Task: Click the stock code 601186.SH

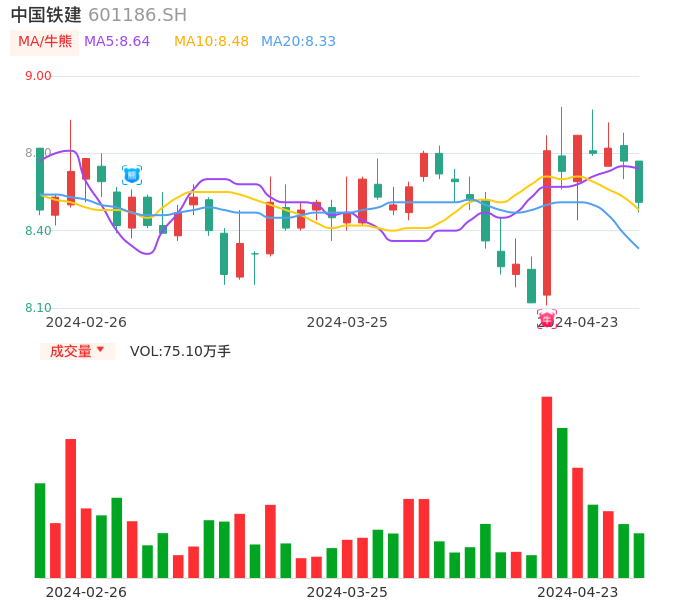Action: pyautogui.click(x=137, y=15)
